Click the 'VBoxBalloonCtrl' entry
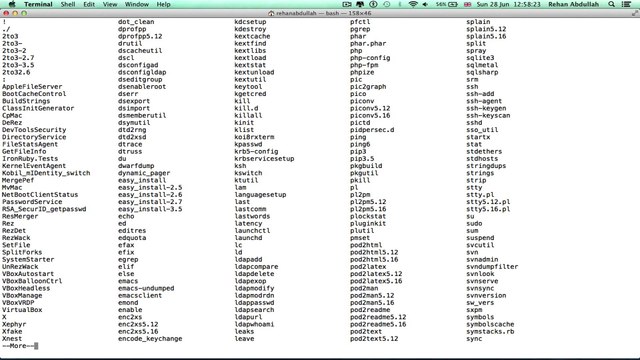 [32, 281]
